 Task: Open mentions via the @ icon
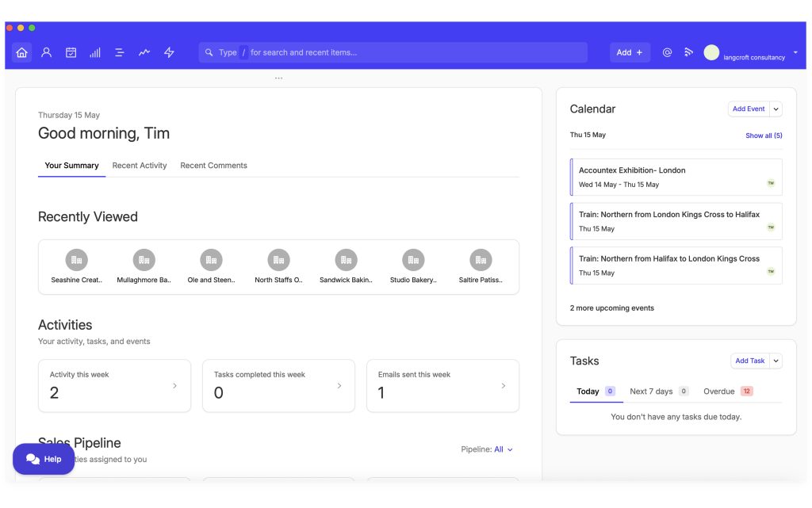667,52
